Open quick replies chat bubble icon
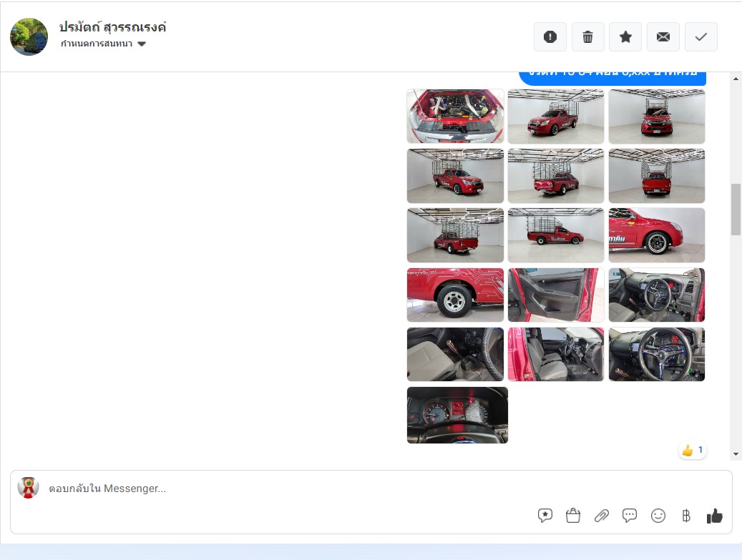 tap(630, 516)
